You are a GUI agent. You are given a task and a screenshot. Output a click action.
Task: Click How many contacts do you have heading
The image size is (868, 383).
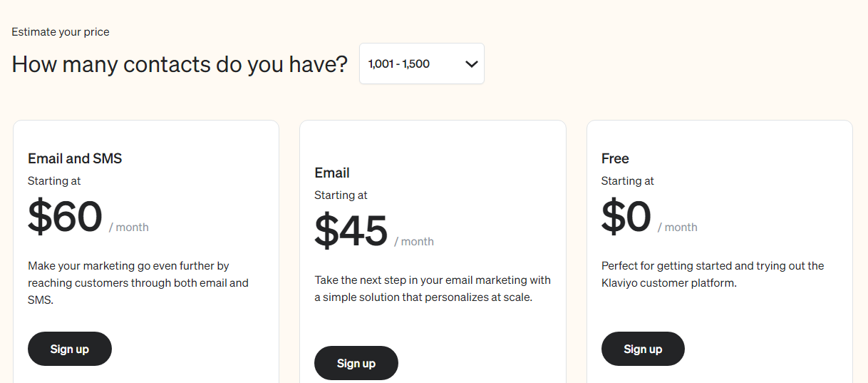tap(180, 64)
